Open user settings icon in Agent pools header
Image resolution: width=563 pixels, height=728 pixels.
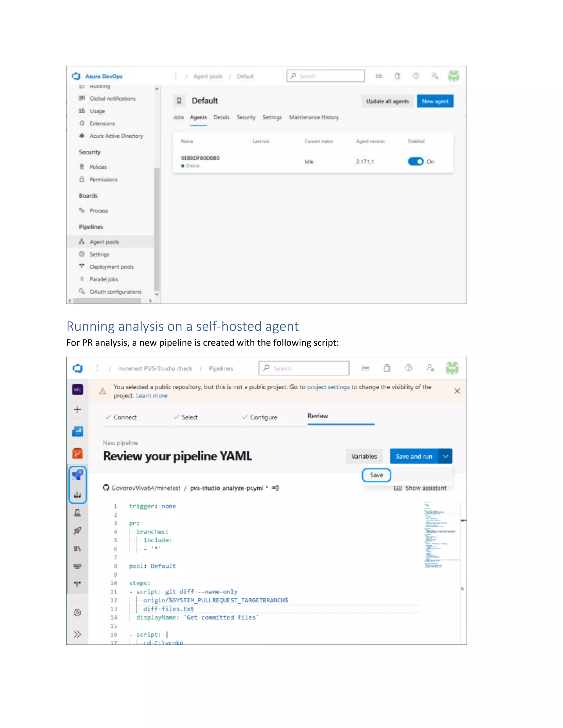435,76
